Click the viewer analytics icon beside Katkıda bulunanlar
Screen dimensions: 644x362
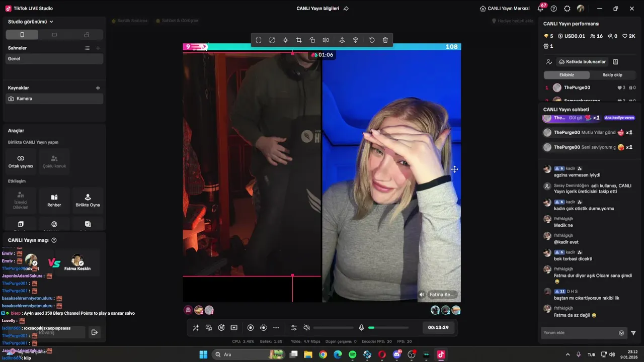pos(549,62)
